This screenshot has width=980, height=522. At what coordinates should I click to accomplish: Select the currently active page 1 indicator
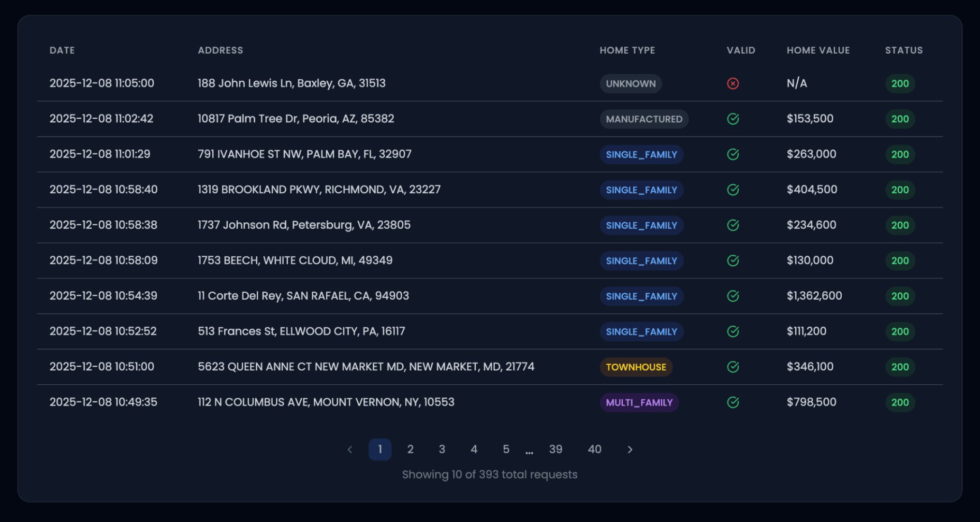[x=380, y=449]
